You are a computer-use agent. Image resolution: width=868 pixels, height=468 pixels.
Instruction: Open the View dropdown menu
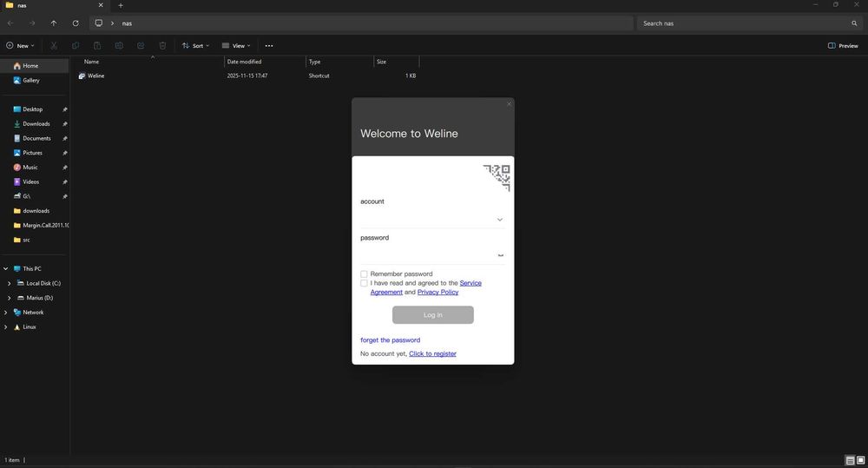tap(236, 46)
